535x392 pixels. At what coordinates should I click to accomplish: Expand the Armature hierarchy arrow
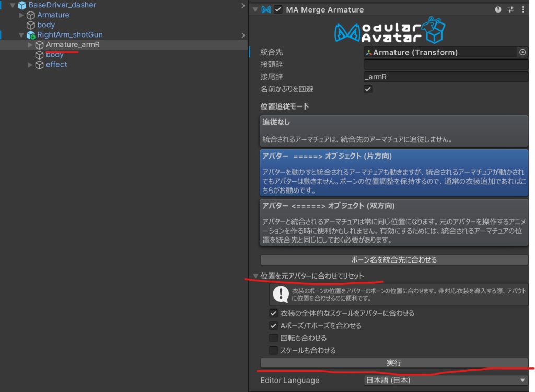pos(21,15)
